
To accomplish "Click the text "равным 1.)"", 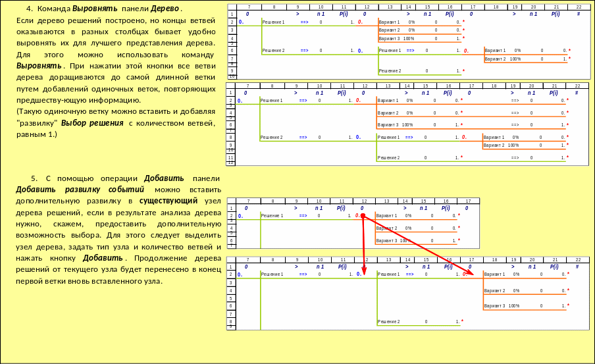I will 37,134.
